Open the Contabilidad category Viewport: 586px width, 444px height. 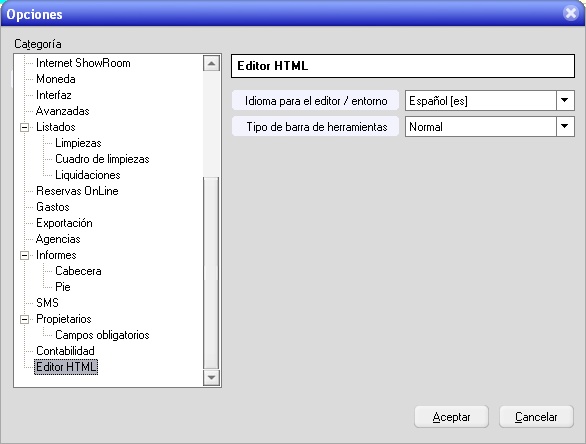click(x=65, y=351)
